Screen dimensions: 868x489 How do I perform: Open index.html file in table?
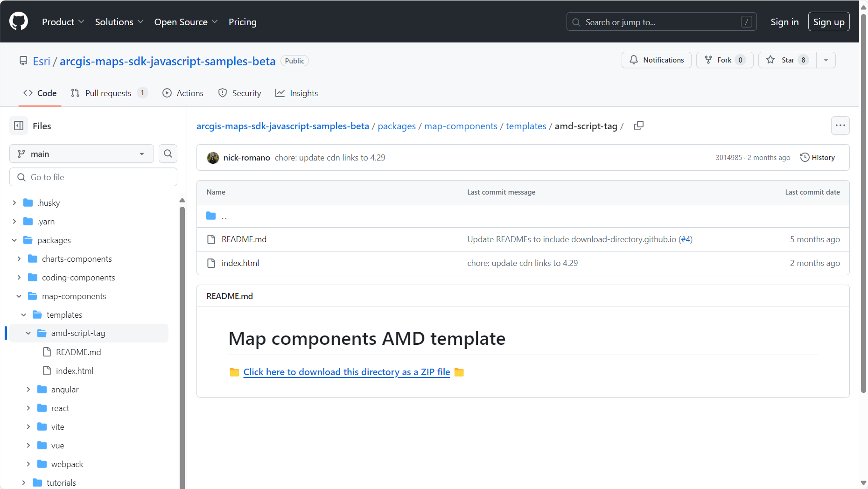(240, 263)
